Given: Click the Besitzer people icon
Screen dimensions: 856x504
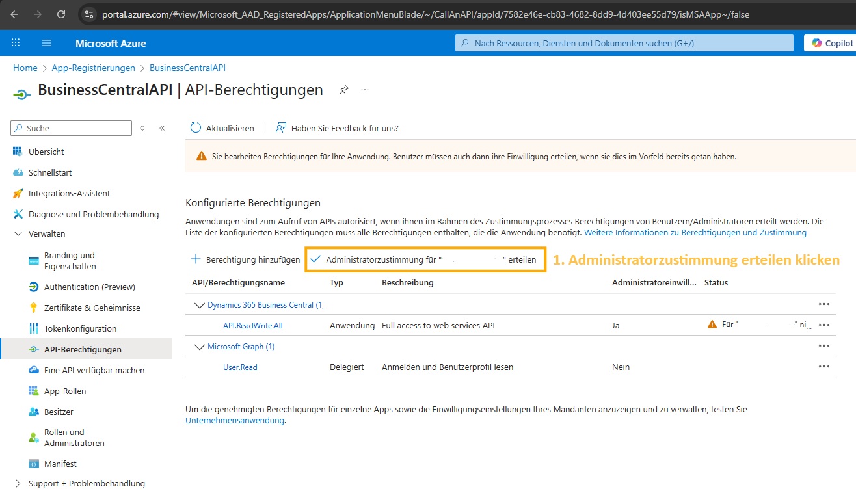Looking at the screenshot, I should pos(34,412).
